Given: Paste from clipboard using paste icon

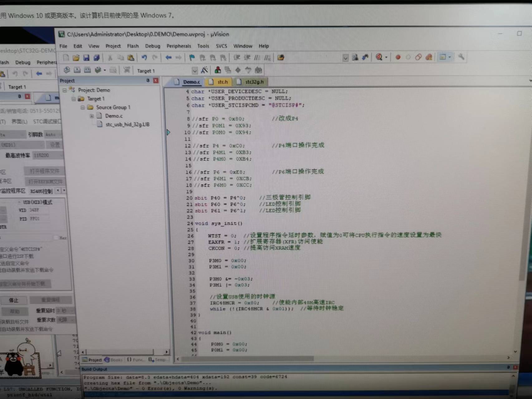Looking at the screenshot, I should (x=131, y=58).
